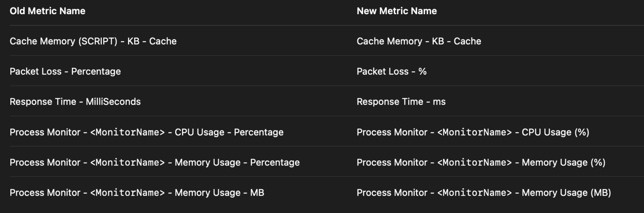Screen dimensions: 644x213
Task: Click <MonitorName> in new Memory Usage (%) entry
Action: tap(475, 163)
